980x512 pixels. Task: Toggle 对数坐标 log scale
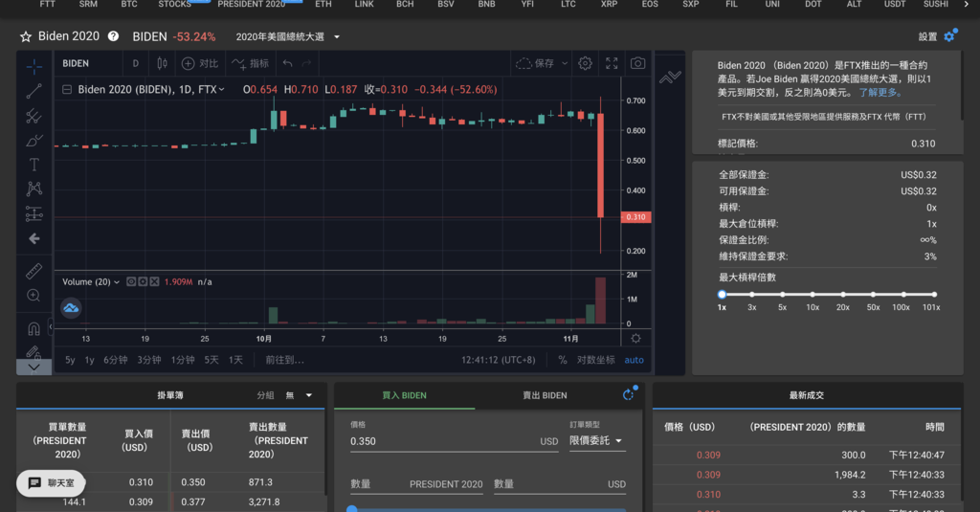pyautogui.click(x=595, y=360)
